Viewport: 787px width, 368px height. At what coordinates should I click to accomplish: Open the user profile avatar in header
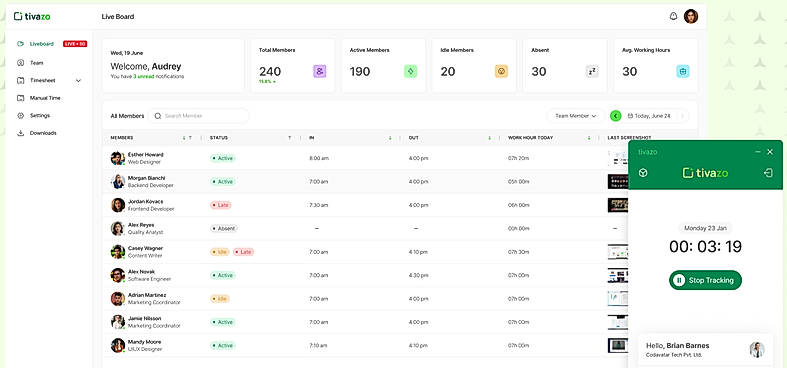691,16
